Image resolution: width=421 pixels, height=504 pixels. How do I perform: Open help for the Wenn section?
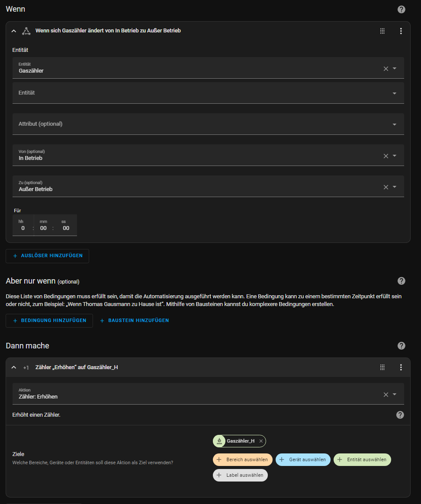pyautogui.click(x=401, y=10)
